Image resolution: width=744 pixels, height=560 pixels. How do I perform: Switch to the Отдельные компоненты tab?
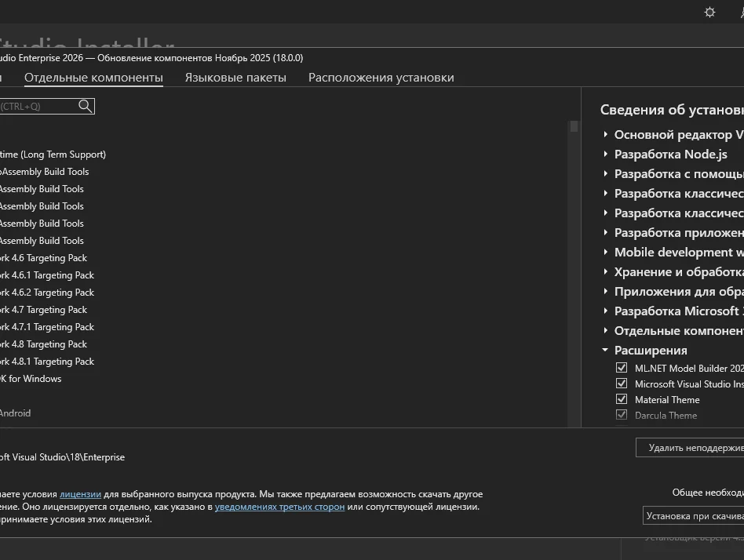tap(93, 78)
